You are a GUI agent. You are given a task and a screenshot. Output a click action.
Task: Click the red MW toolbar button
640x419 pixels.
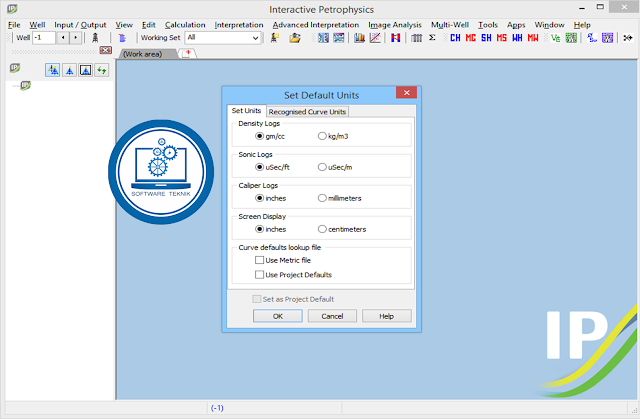click(x=533, y=38)
